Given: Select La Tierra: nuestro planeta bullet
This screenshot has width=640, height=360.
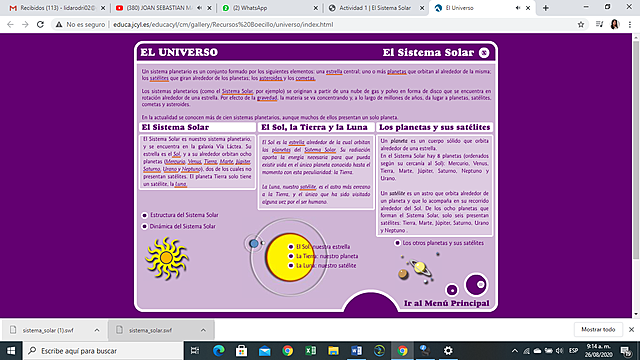Looking at the screenshot, I should click(291, 256).
